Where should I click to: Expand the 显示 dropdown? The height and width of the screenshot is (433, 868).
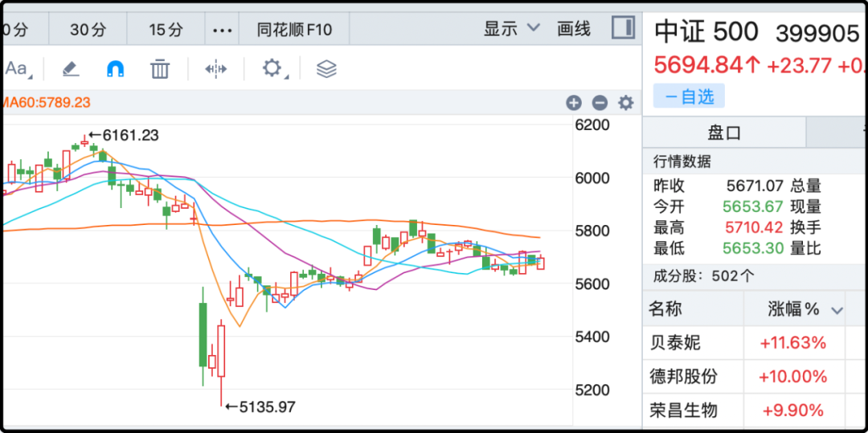511,29
